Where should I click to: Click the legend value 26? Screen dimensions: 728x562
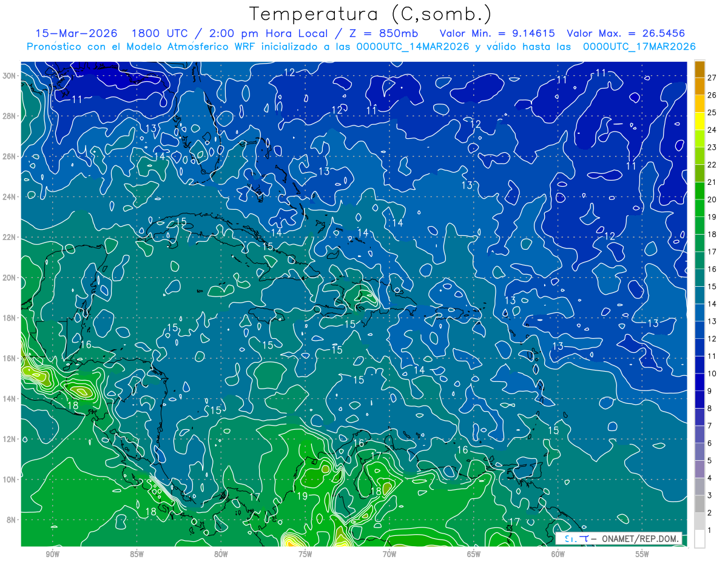[x=712, y=95]
